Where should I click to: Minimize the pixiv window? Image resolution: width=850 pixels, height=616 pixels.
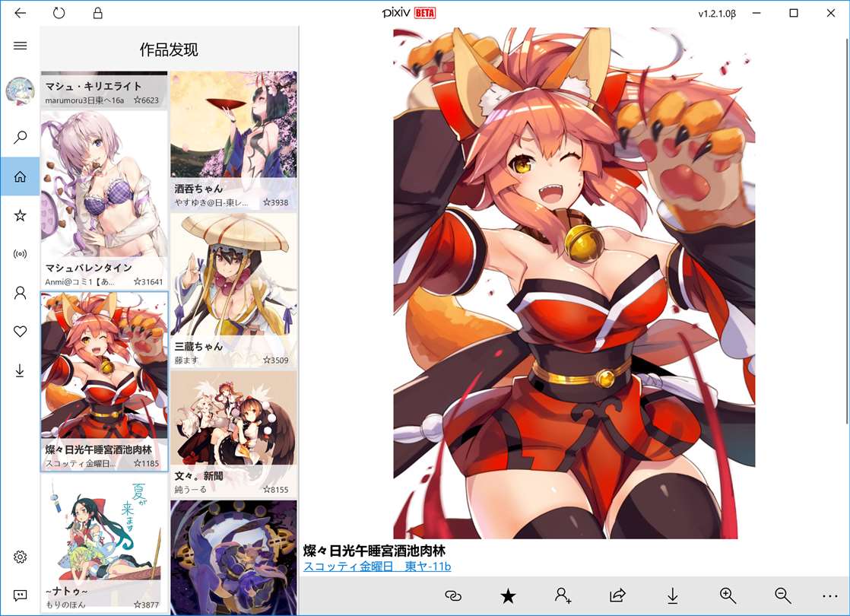(x=756, y=13)
